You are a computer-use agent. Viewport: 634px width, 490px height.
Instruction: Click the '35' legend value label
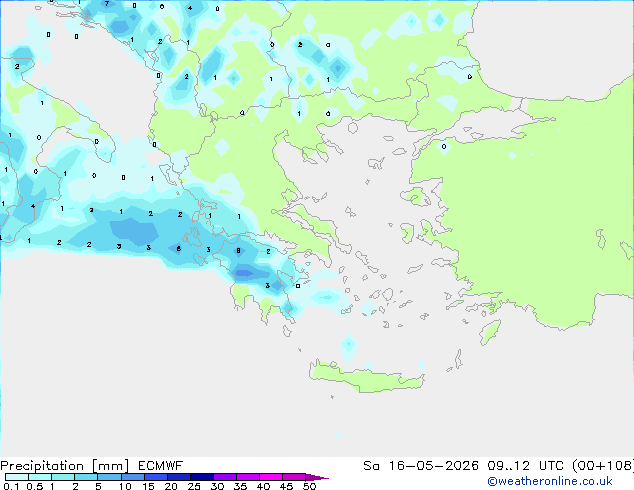pyautogui.click(x=241, y=486)
